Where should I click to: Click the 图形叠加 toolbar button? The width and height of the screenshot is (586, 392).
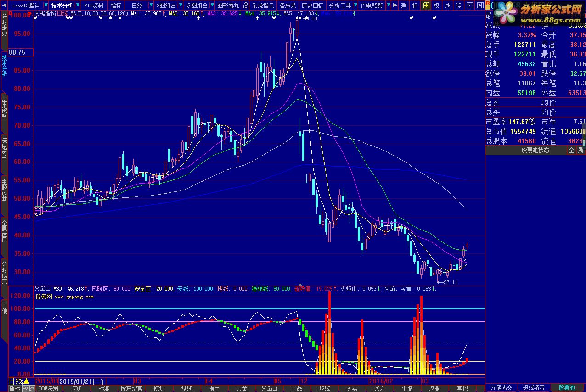tap(228, 6)
